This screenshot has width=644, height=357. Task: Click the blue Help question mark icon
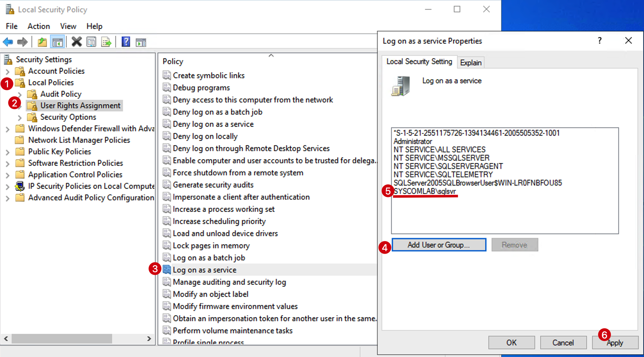click(126, 42)
